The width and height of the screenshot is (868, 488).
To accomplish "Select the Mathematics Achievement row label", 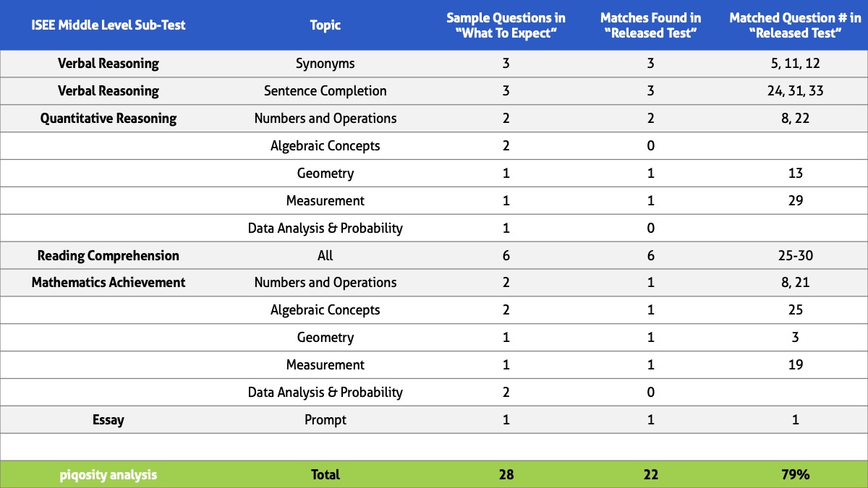I will [x=109, y=283].
